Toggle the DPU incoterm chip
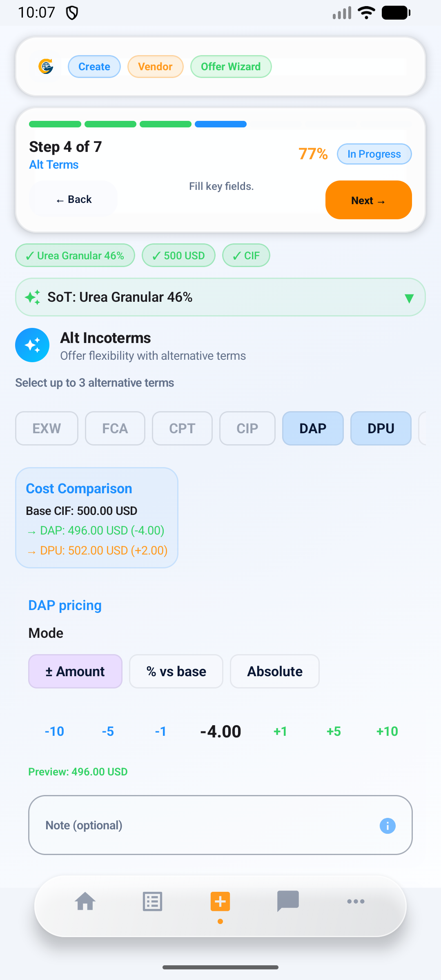The width and height of the screenshot is (441, 980). tap(381, 428)
